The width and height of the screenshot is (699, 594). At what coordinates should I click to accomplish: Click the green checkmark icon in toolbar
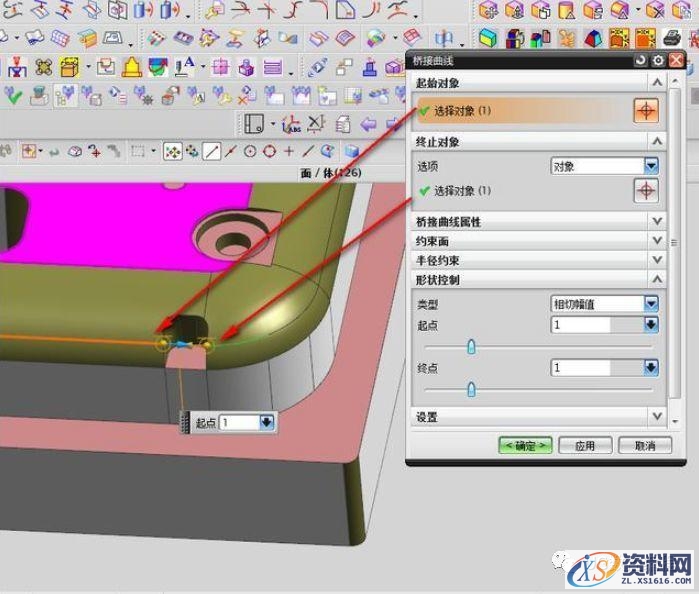pyautogui.click(x=15, y=96)
